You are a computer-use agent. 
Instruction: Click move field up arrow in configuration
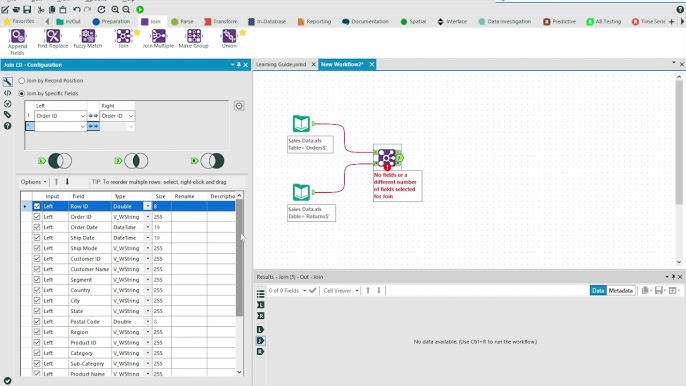pos(56,182)
